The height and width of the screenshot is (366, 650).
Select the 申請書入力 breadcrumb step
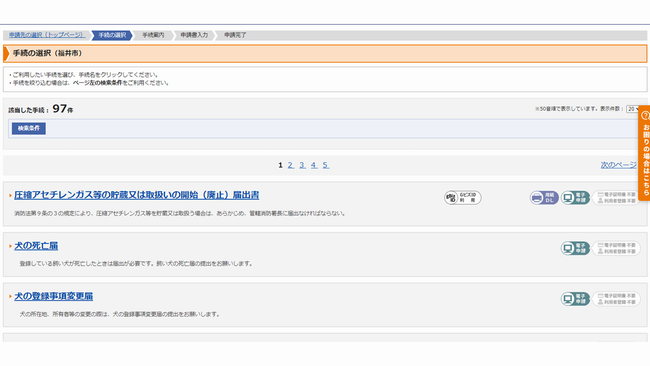pyautogui.click(x=194, y=35)
